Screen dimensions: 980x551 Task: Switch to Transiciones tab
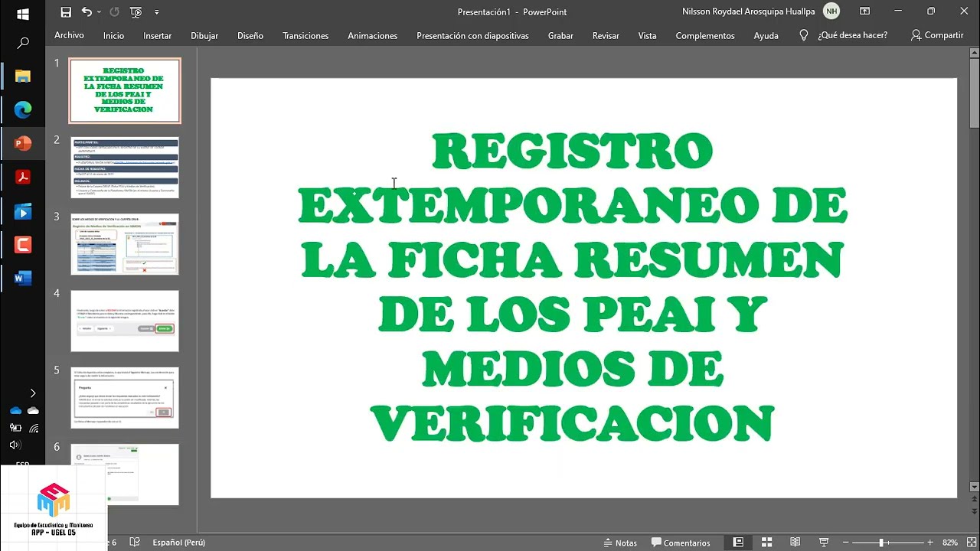[305, 35]
